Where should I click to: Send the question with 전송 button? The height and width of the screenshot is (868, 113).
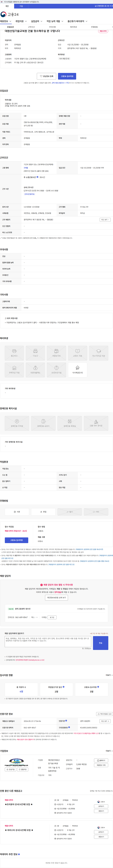101,643
